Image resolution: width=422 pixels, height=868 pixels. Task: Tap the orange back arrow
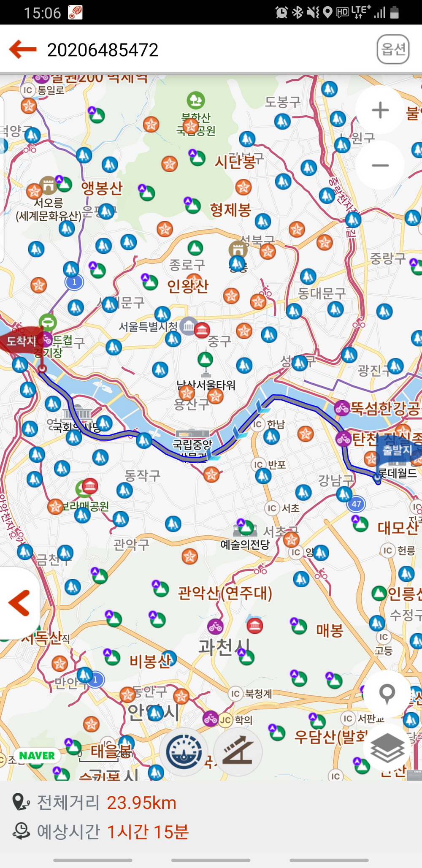point(23,49)
